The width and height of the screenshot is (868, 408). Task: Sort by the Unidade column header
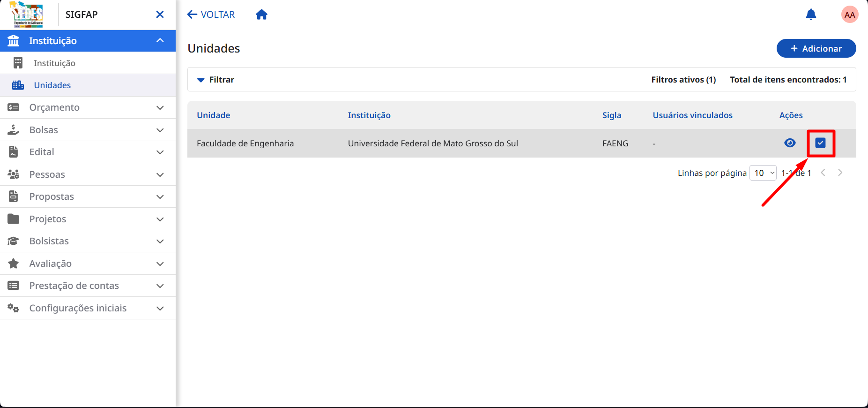[214, 115]
